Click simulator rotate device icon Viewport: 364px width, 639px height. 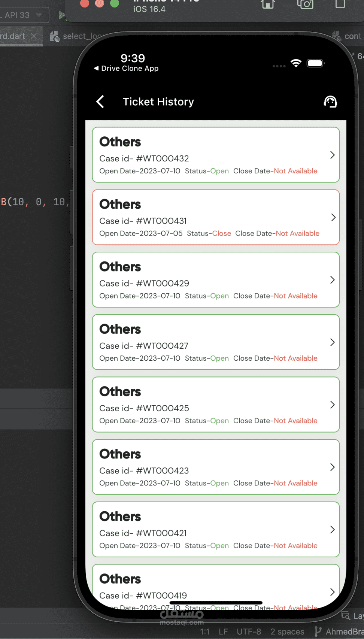340,4
